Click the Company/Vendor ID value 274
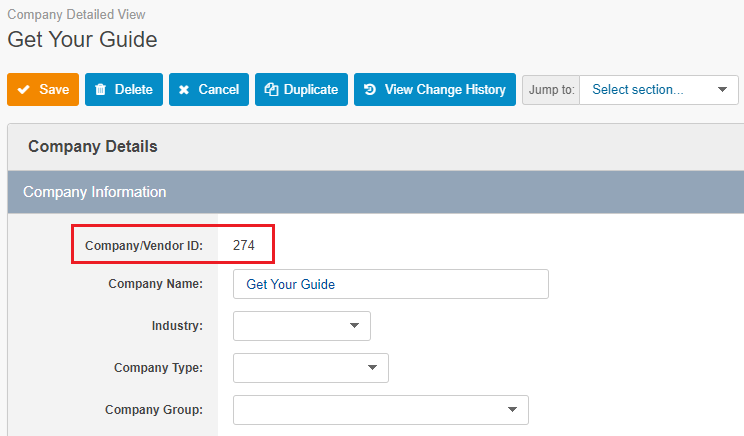 click(x=244, y=245)
